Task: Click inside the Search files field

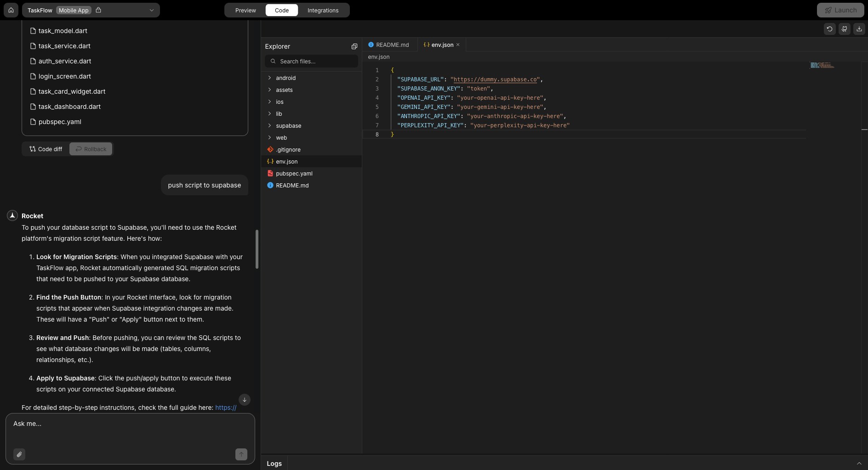Action: [310, 61]
